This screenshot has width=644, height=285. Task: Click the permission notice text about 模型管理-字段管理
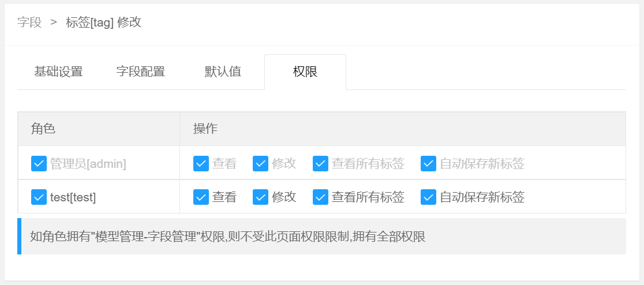[227, 237]
